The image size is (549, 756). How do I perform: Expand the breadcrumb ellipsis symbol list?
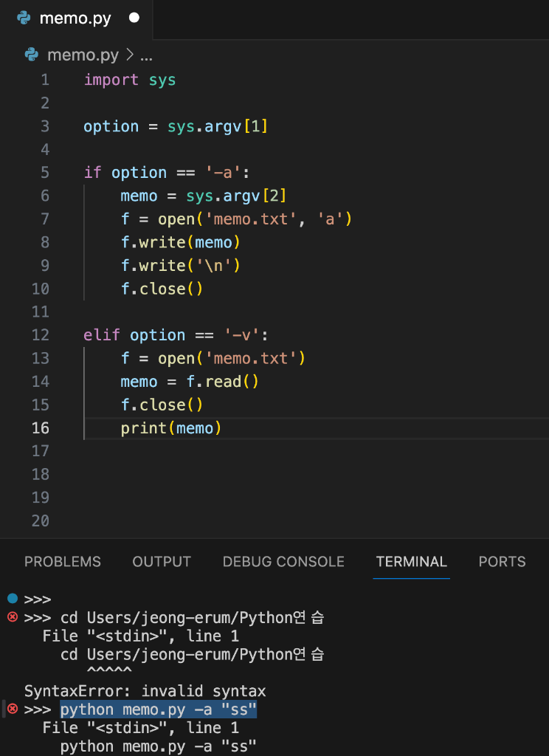pyautogui.click(x=146, y=55)
